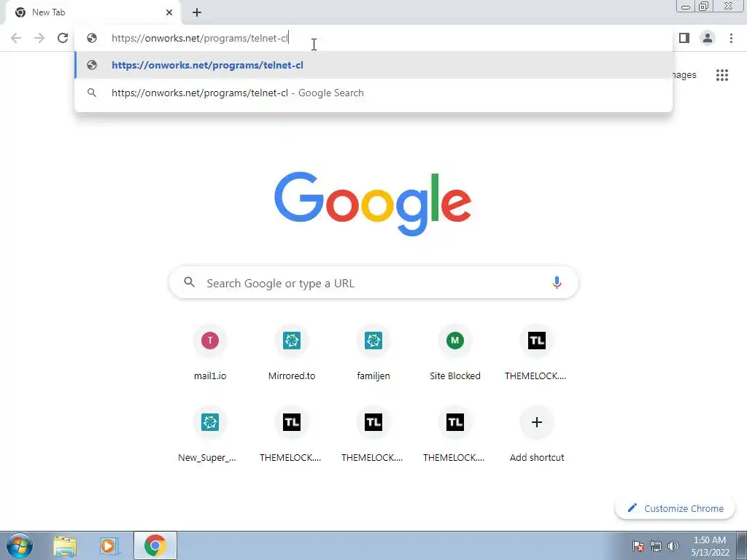Start voice search with the microphone icon
Viewport: 747px width, 560px height.
click(x=557, y=282)
